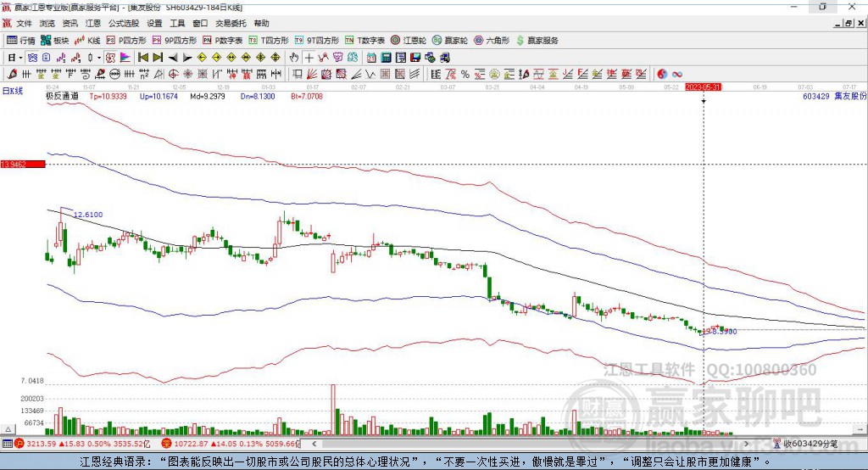
Task: Click the 日K线 label
Action: (x=12, y=91)
